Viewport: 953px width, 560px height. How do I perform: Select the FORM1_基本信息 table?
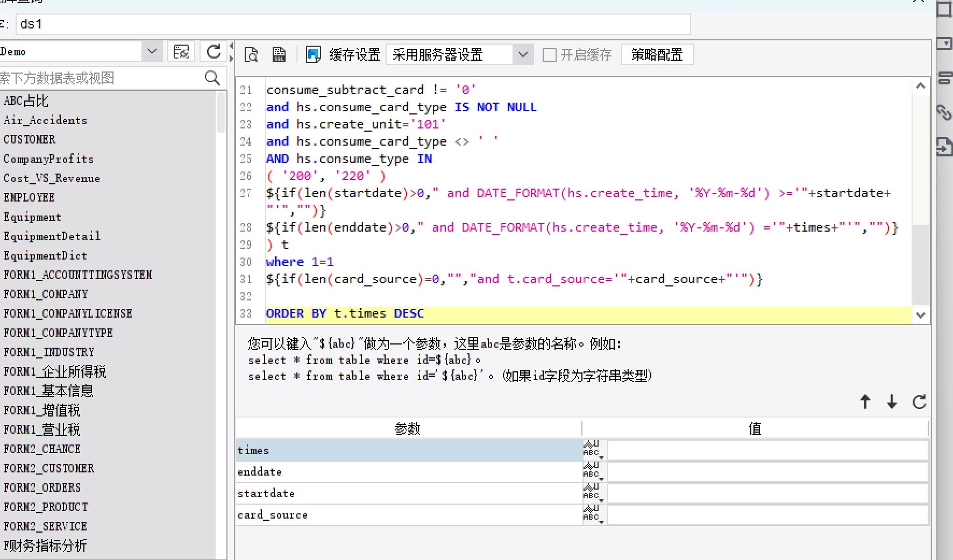[x=48, y=391]
